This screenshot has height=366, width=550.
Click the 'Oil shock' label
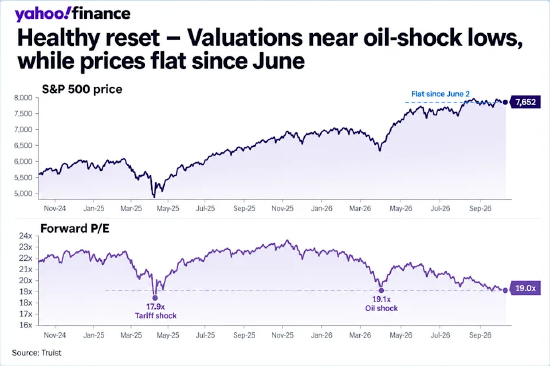(381, 308)
